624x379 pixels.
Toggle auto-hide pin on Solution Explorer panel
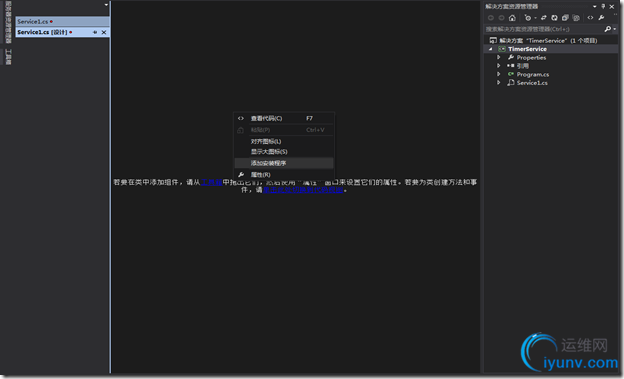coord(603,6)
